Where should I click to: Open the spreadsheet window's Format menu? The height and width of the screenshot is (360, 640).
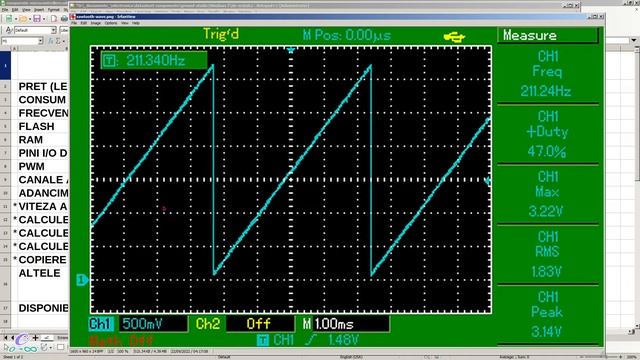[53, 9]
